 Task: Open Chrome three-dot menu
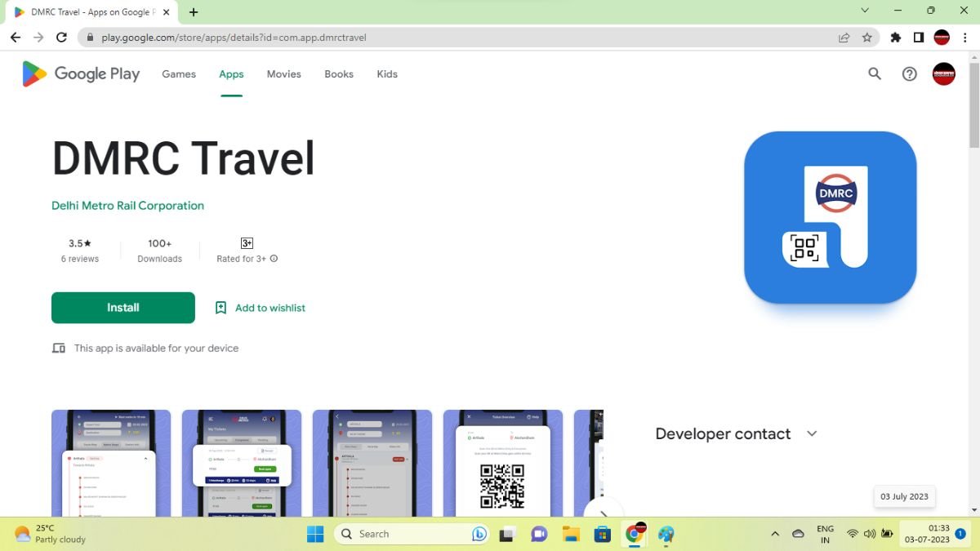pyautogui.click(x=965, y=38)
